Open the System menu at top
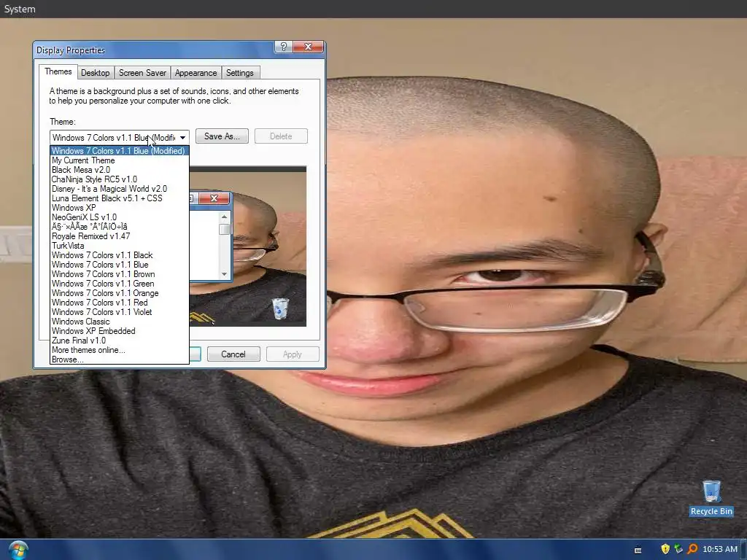This screenshot has height=560, width=747. (x=20, y=9)
